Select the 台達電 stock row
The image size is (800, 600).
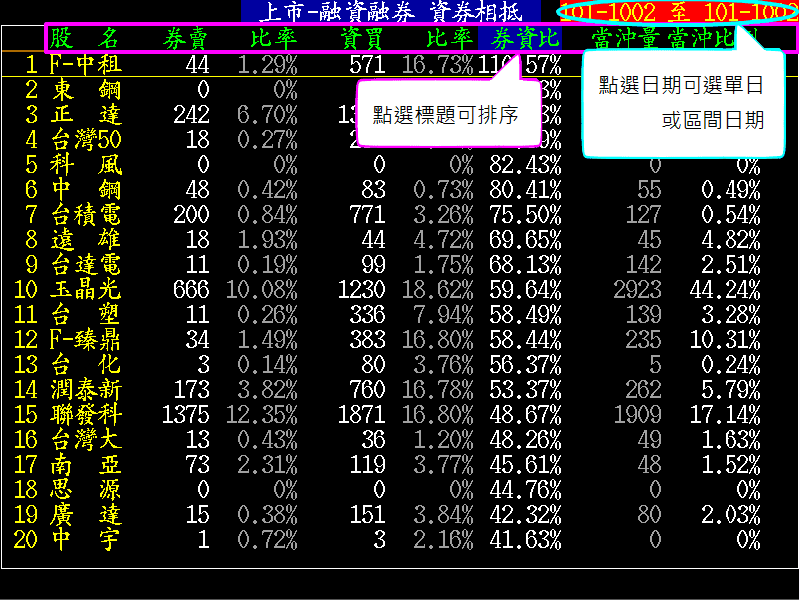(x=84, y=264)
